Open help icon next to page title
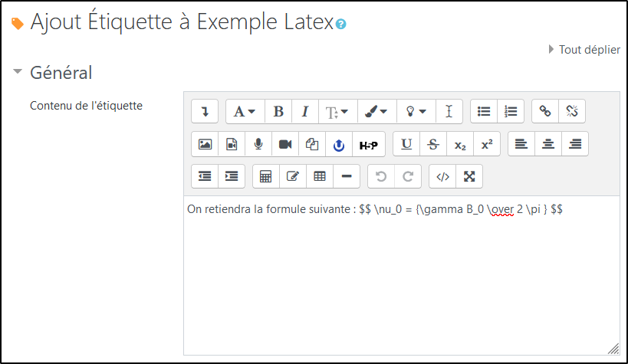This screenshot has height=364, width=628. click(x=340, y=24)
